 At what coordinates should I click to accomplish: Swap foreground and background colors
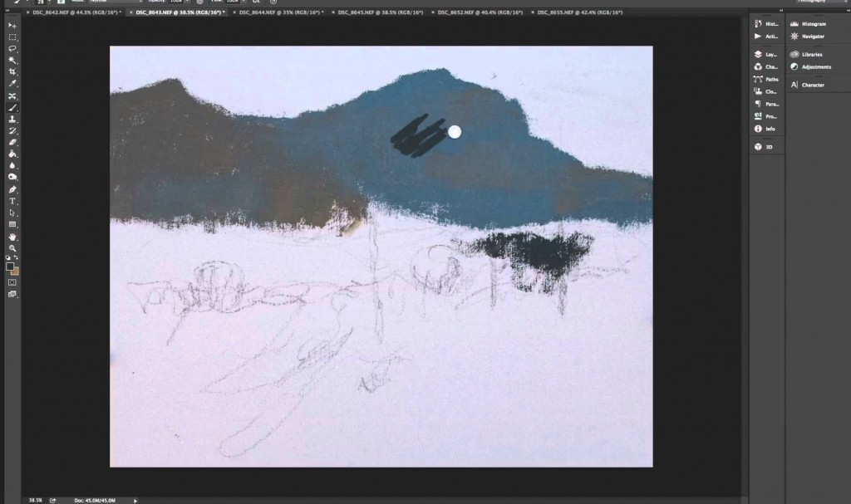coord(17,258)
